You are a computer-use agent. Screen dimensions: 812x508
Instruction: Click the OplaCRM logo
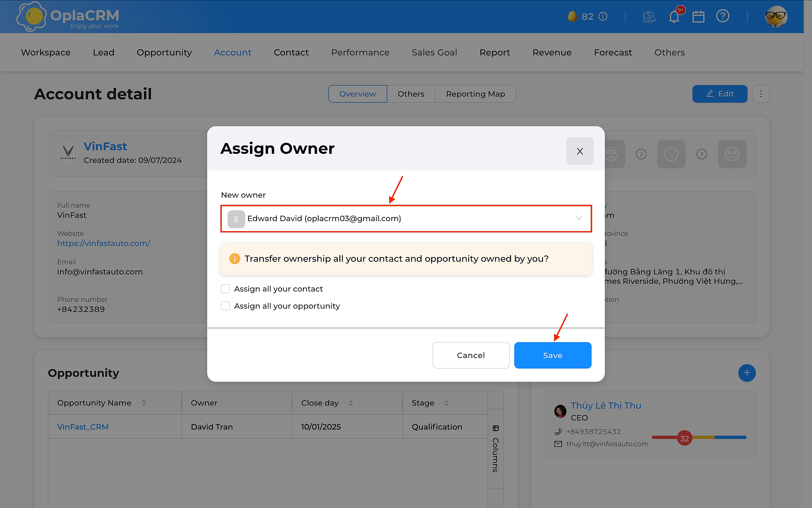68,16
